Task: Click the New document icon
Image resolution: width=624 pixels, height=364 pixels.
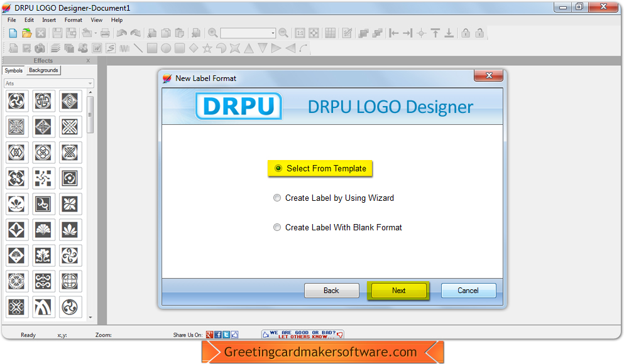Action: 13,33
